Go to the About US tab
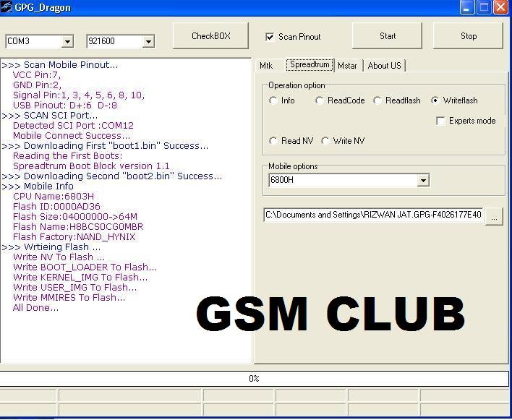Screen dimensions: 512x420 pos(384,66)
